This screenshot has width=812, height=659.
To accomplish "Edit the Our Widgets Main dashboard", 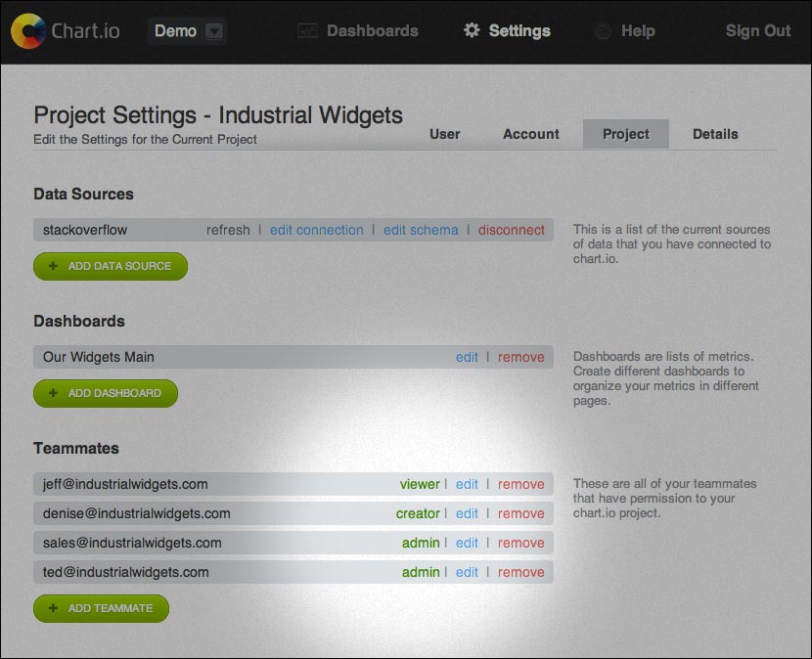I will point(467,357).
